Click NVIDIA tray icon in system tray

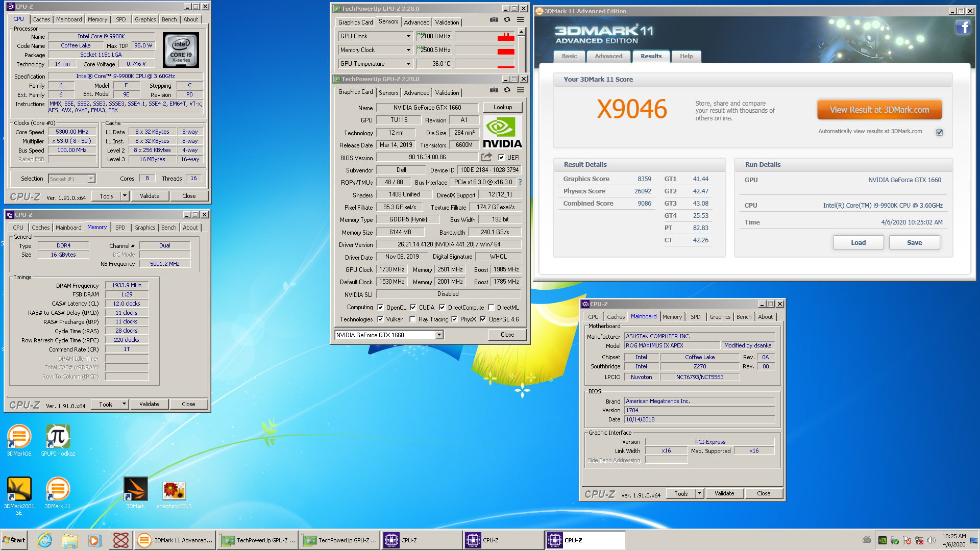click(882, 540)
